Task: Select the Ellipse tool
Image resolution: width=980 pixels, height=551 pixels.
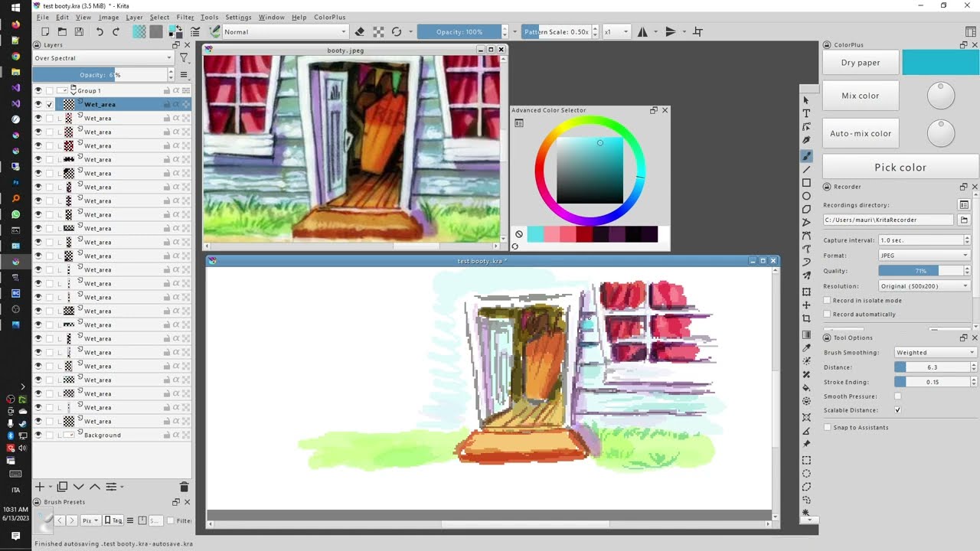Action: [806, 197]
